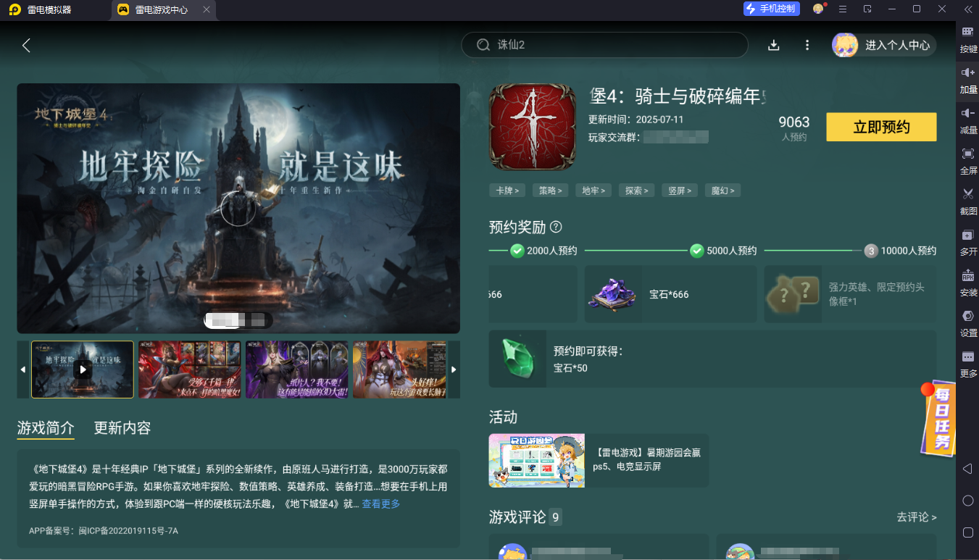Click the purple gems 宝石*666 reward icon
The height and width of the screenshot is (560, 979).
(613, 294)
